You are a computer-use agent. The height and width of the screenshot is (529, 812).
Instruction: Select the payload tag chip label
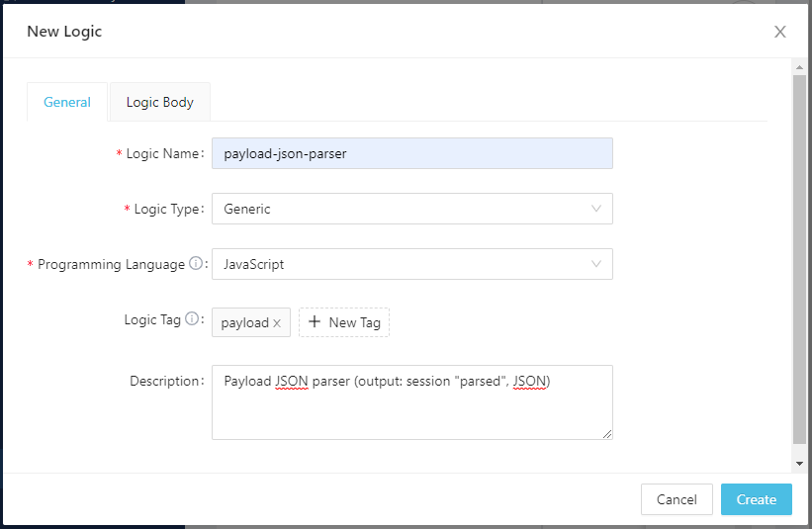pyautogui.click(x=244, y=323)
